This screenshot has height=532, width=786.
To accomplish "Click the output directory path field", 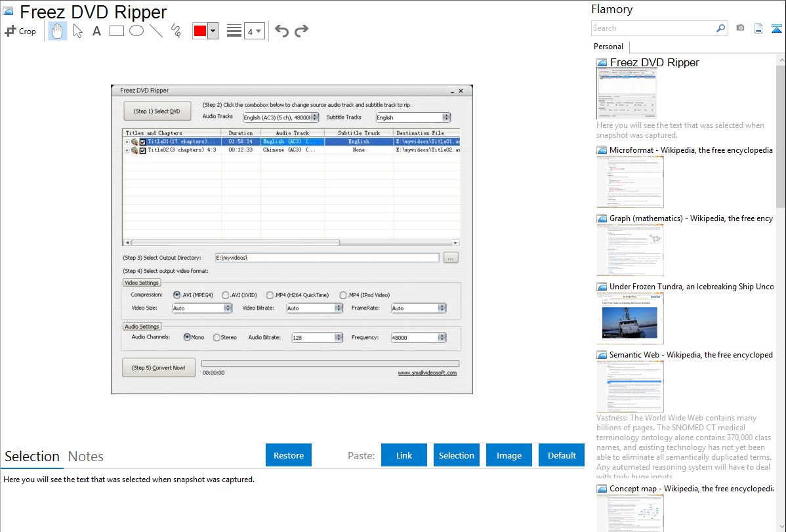I will click(x=327, y=258).
